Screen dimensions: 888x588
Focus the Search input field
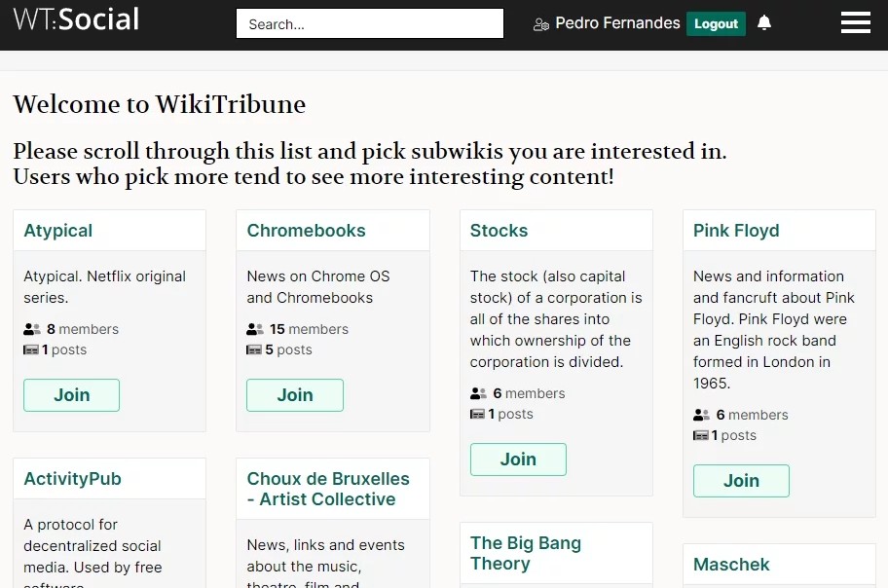pos(370,24)
